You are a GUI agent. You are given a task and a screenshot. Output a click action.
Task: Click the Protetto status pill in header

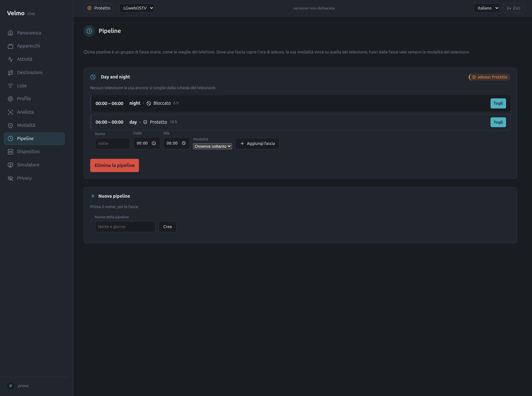click(x=99, y=8)
